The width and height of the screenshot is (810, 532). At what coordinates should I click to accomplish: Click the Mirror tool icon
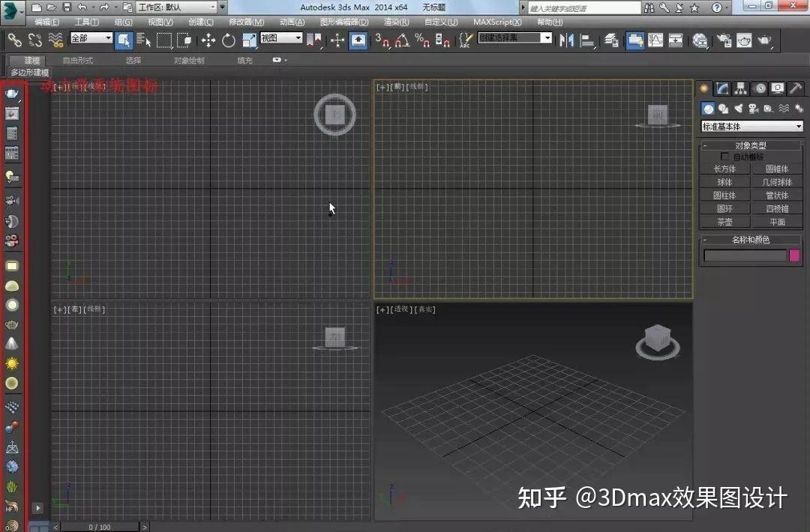coord(567,40)
